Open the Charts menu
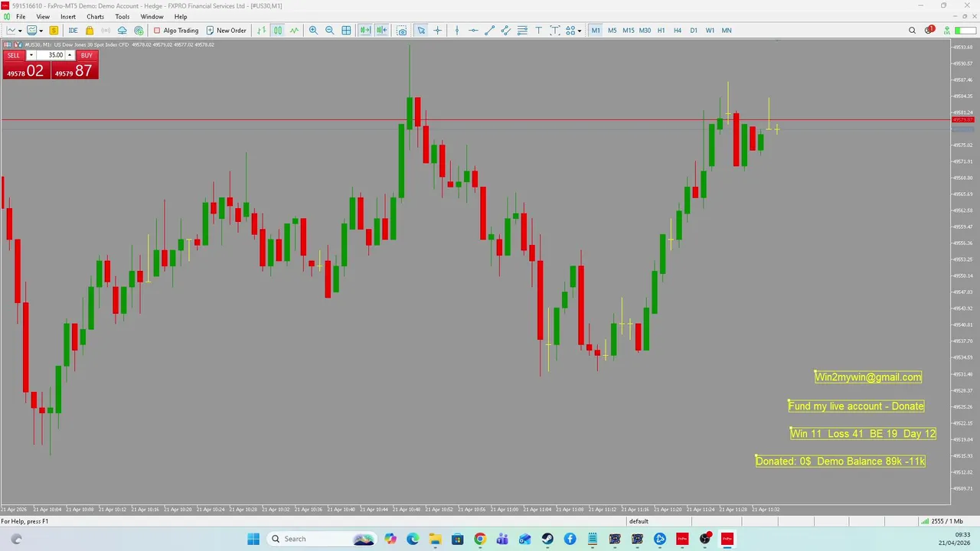This screenshot has width=980, height=551. coord(95,17)
